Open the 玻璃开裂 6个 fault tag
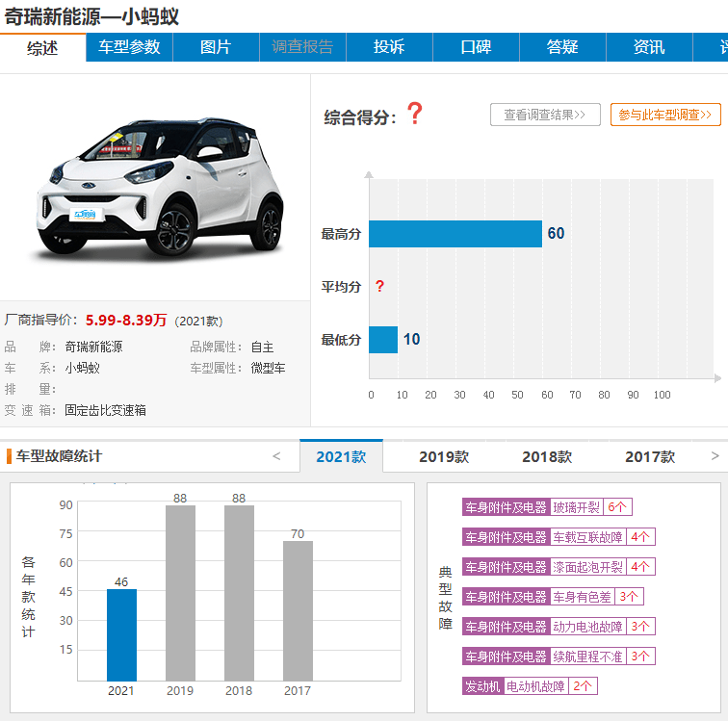Image resolution: width=728 pixels, height=721 pixels. coord(547,507)
